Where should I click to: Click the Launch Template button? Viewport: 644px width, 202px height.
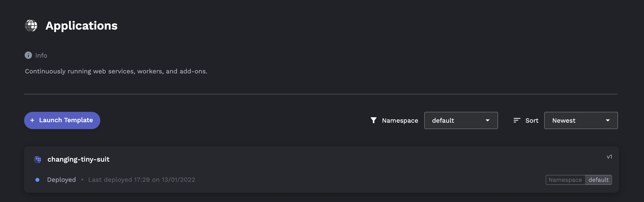tap(62, 120)
